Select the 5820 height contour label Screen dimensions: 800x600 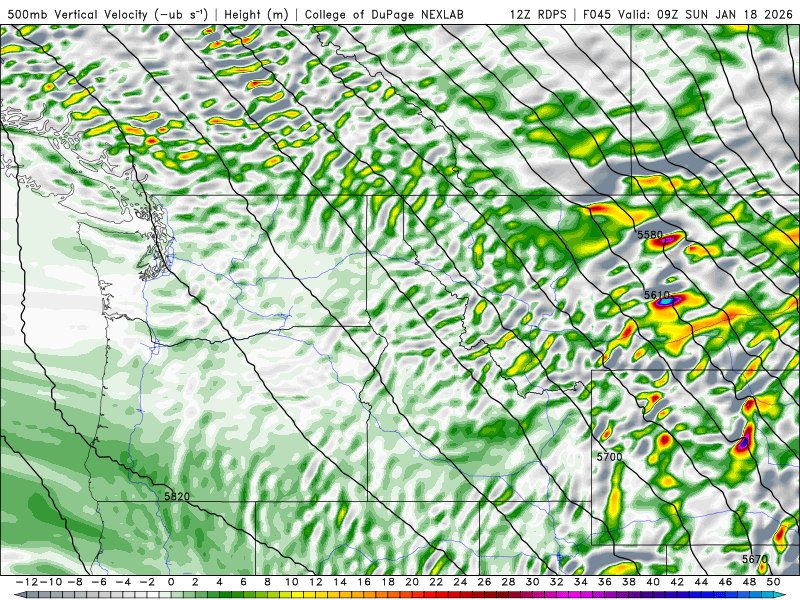click(177, 496)
